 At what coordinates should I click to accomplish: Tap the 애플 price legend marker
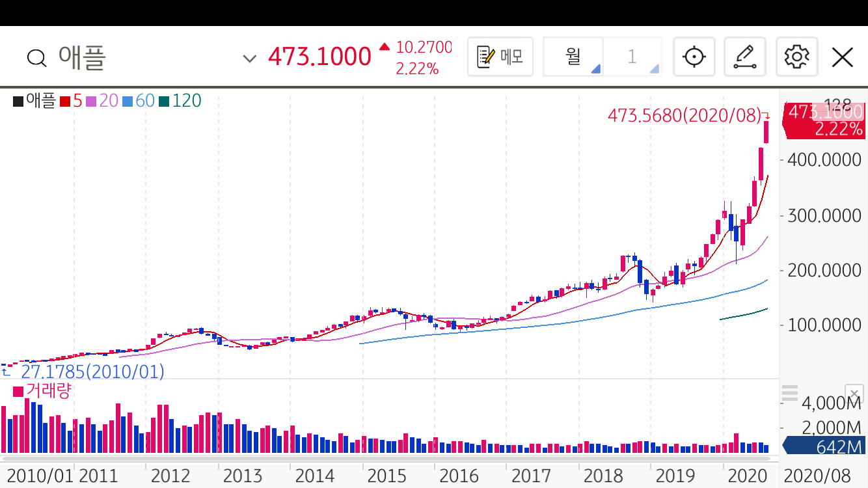point(34,101)
